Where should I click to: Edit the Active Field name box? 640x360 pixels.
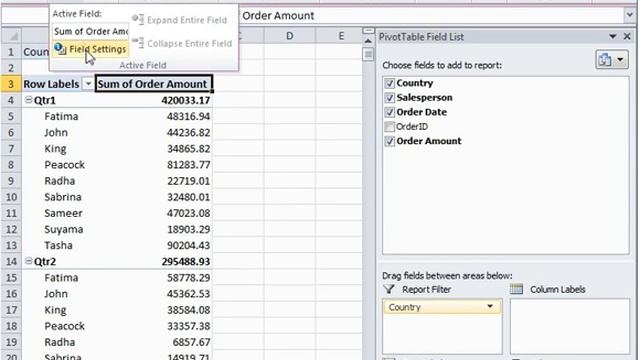pos(91,31)
